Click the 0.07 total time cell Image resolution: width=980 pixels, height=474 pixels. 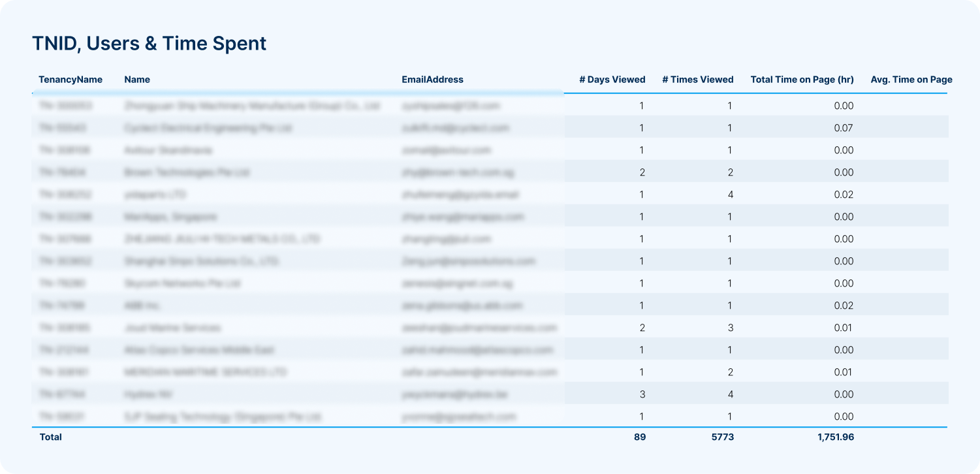[844, 128]
